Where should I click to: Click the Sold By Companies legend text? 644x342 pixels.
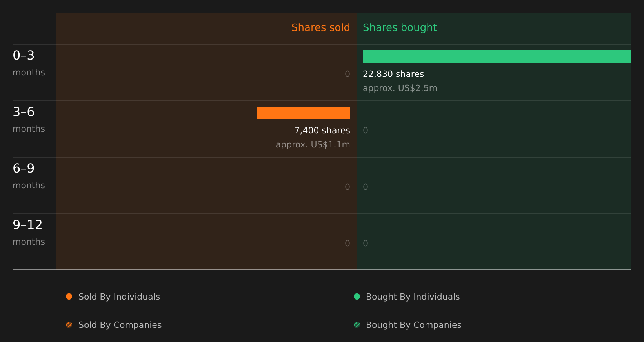coord(120,325)
